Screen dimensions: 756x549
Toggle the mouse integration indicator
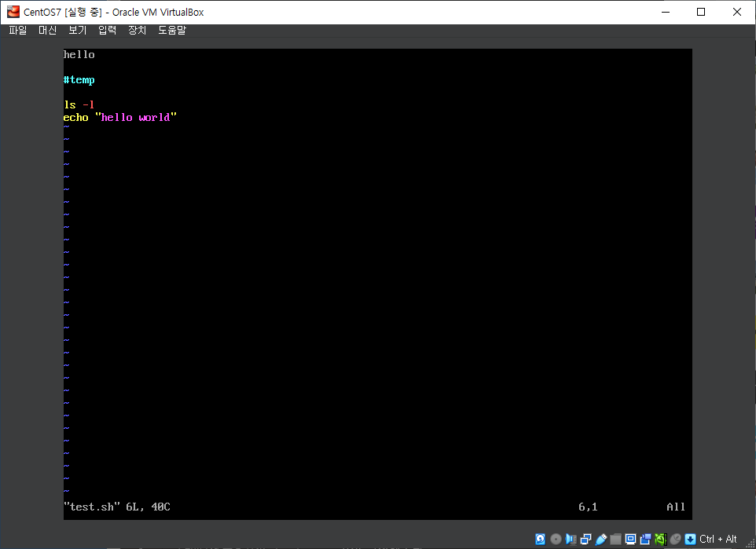tap(674, 539)
